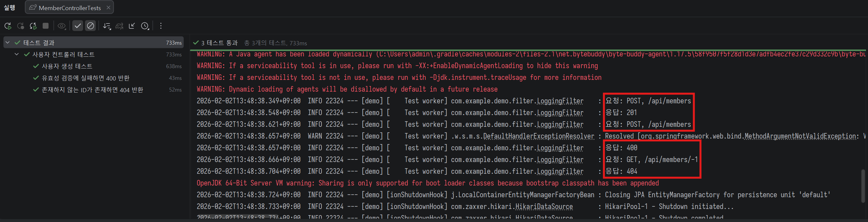Screen dimensions: 868x222
Task: Click the first LoggingFilter link in console
Action: pyautogui.click(x=560, y=101)
